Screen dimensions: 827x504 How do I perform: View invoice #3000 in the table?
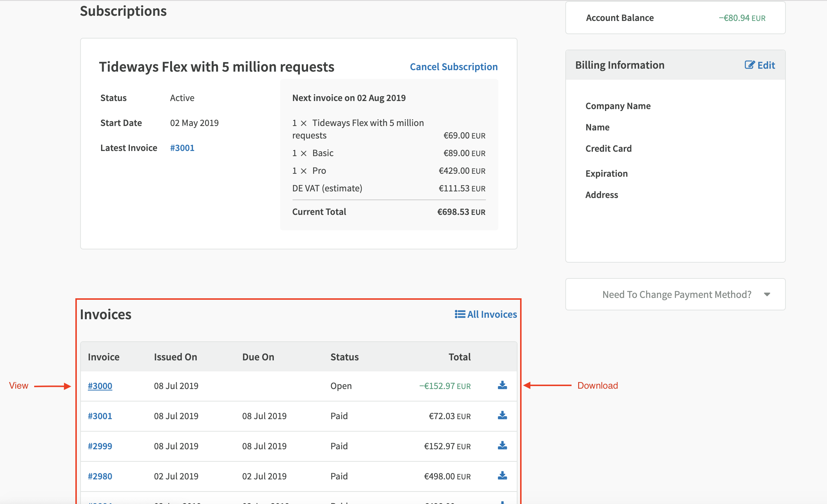point(100,386)
